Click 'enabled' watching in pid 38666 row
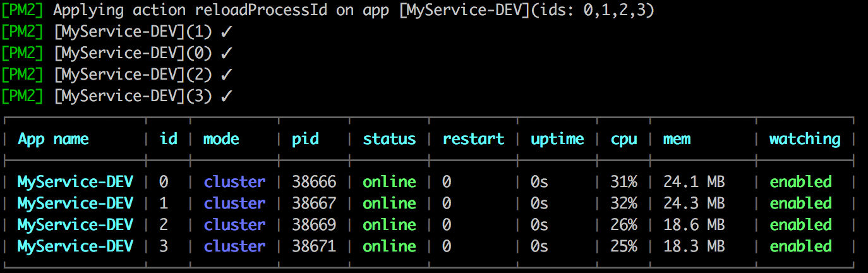 click(800, 182)
